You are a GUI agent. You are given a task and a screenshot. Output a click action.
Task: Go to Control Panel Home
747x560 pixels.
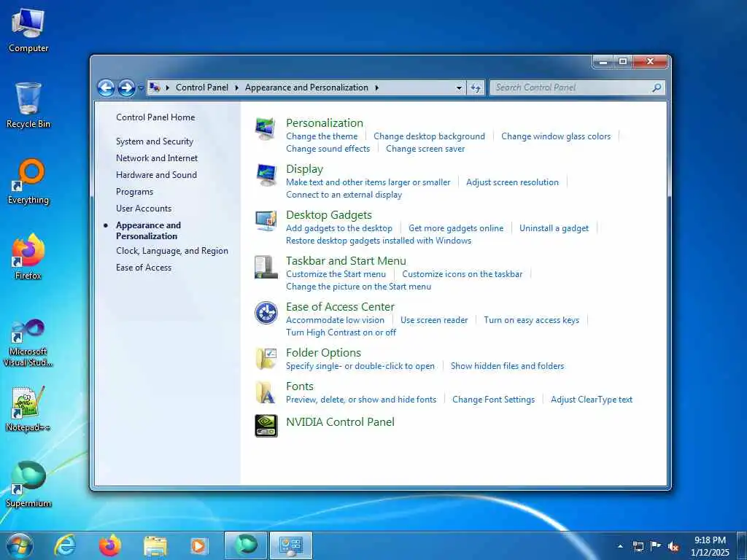155,117
